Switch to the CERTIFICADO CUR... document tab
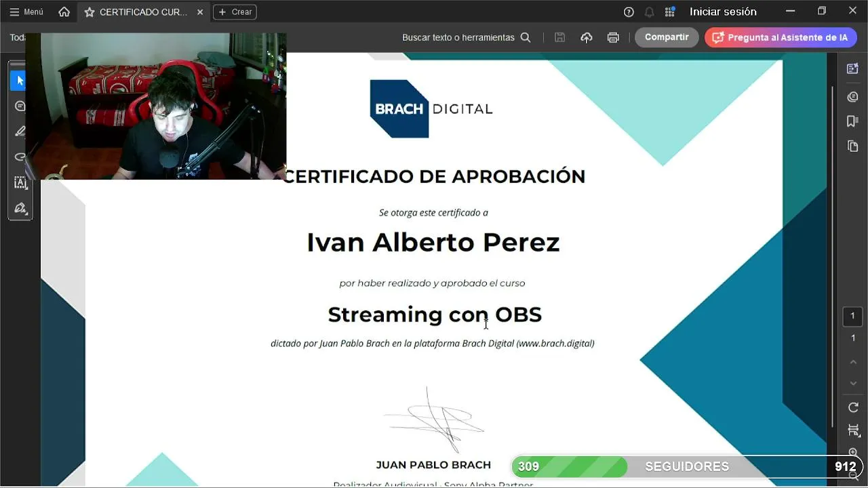Viewport: 868px width, 488px height. click(x=143, y=12)
